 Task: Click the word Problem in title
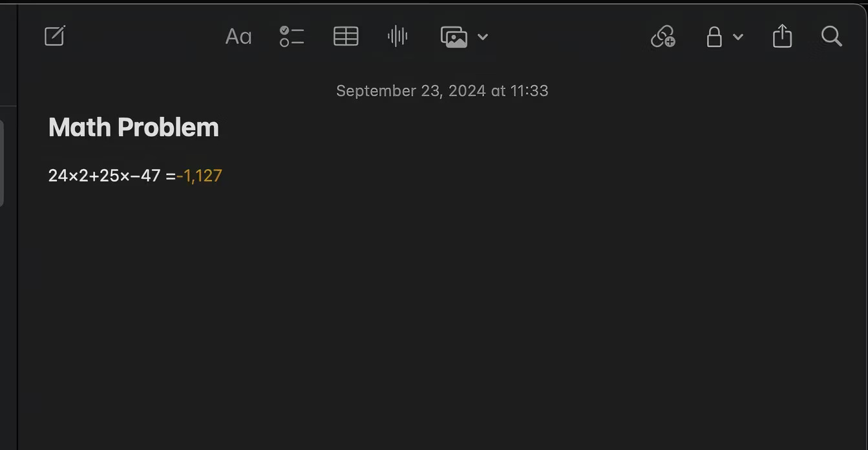[x=168, y=127]
